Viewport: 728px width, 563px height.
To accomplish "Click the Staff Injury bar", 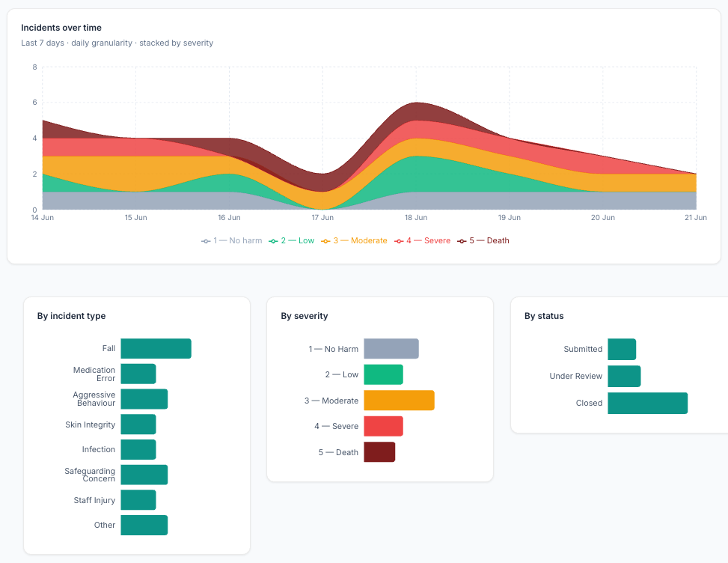I will 138,500.
